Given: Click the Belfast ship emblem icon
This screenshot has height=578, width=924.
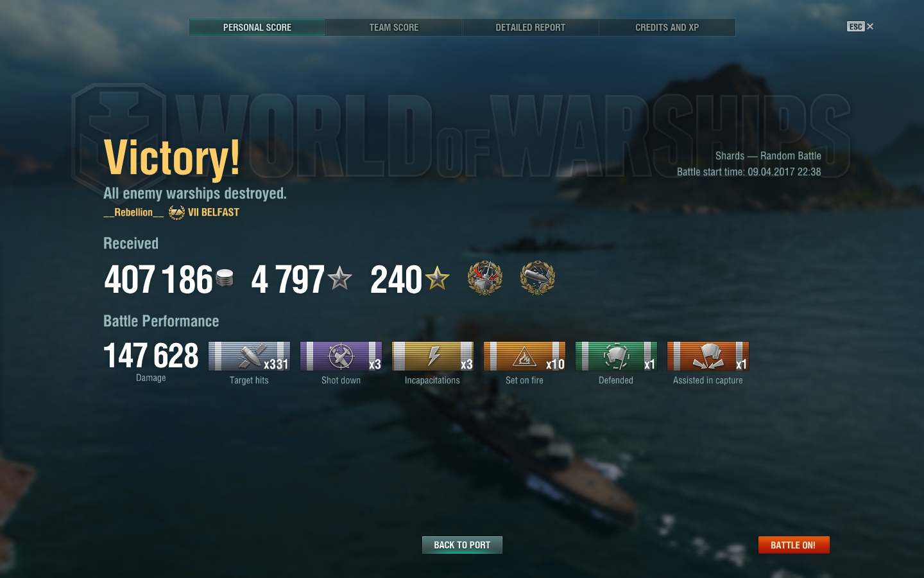Looking at the screenshot, I should (x=176, y=213).
